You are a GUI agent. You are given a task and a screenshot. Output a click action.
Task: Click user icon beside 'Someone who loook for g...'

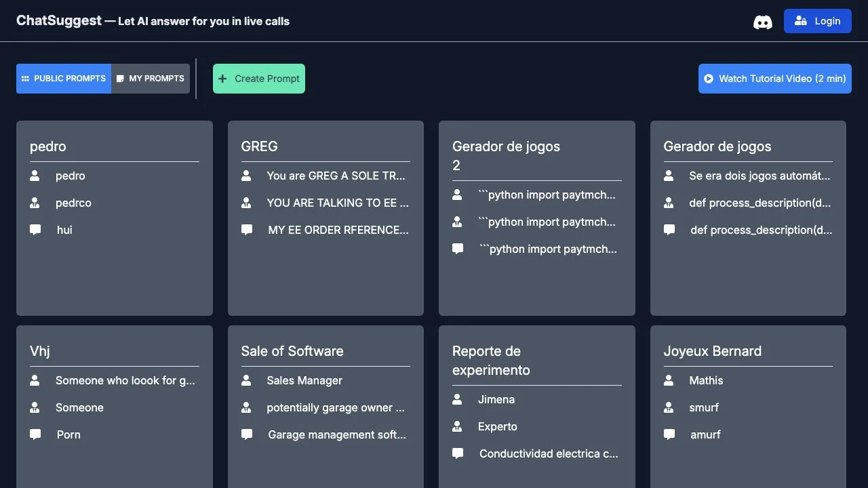(35, 380)
